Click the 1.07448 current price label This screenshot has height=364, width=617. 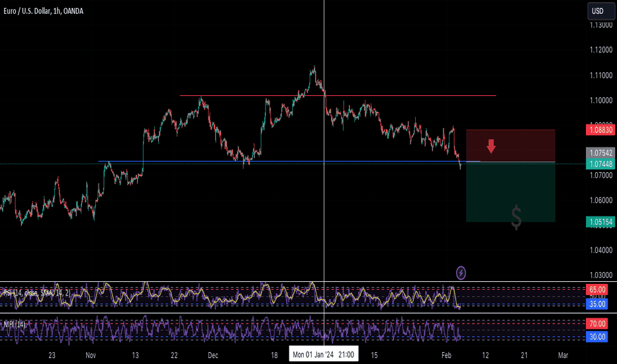click(600, 163)
